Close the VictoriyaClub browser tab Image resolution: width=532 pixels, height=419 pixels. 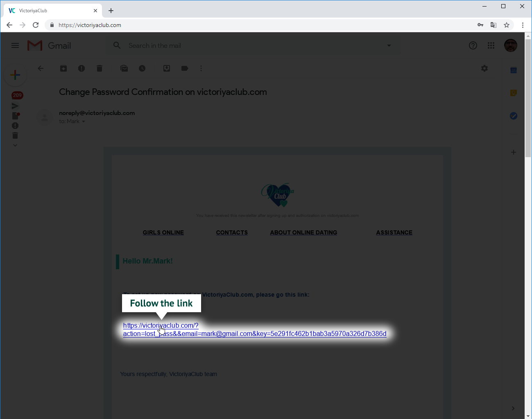coord(95,11)
